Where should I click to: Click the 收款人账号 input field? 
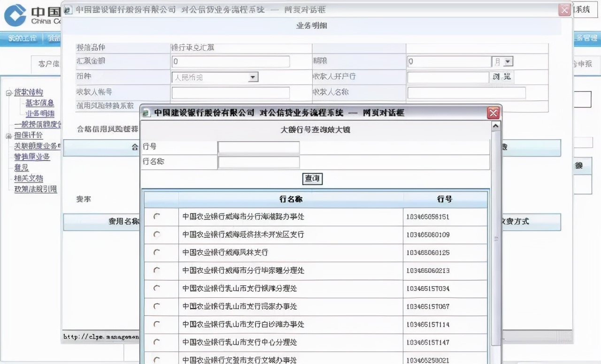(x=231, y=93)
